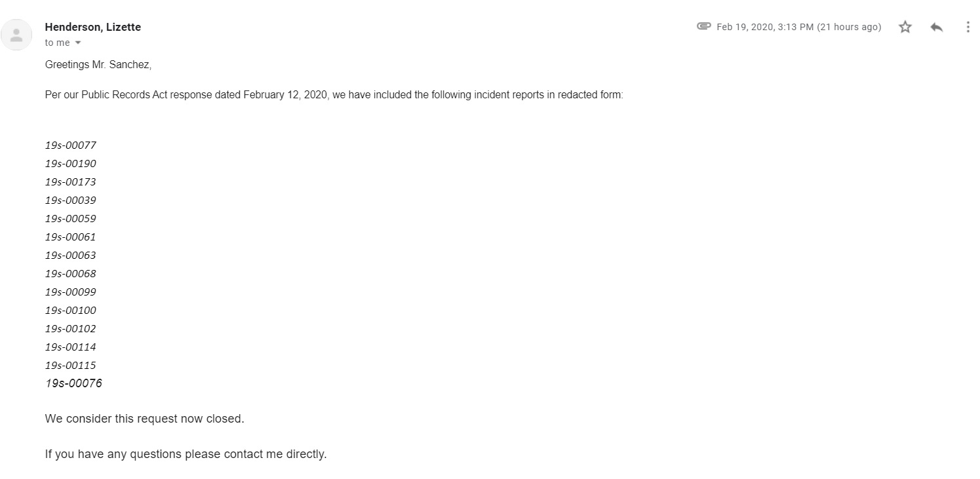The height and width of the screenshot is (479, 980).
Task: Select report number 19s-00061
Action: tap(71, 237)
